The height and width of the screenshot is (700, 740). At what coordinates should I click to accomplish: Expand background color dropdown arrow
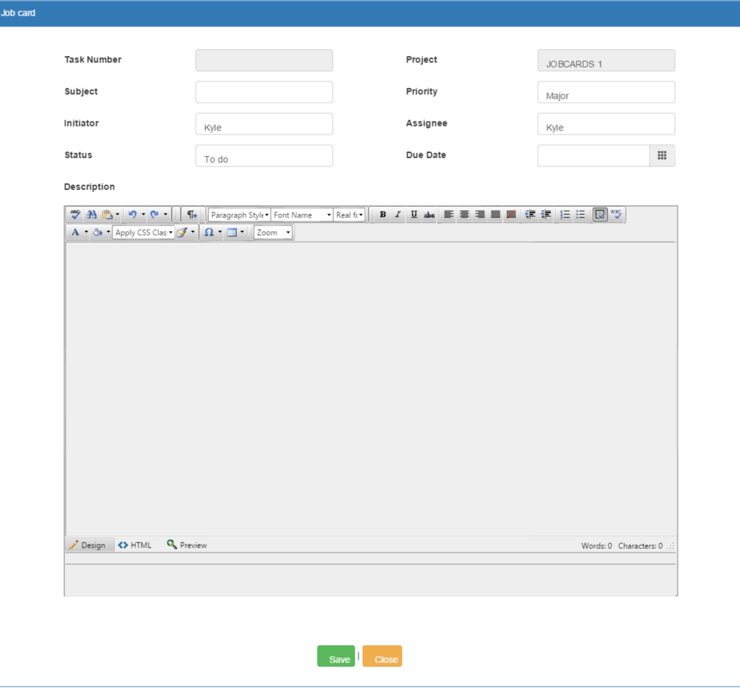(x=108, y=232)
